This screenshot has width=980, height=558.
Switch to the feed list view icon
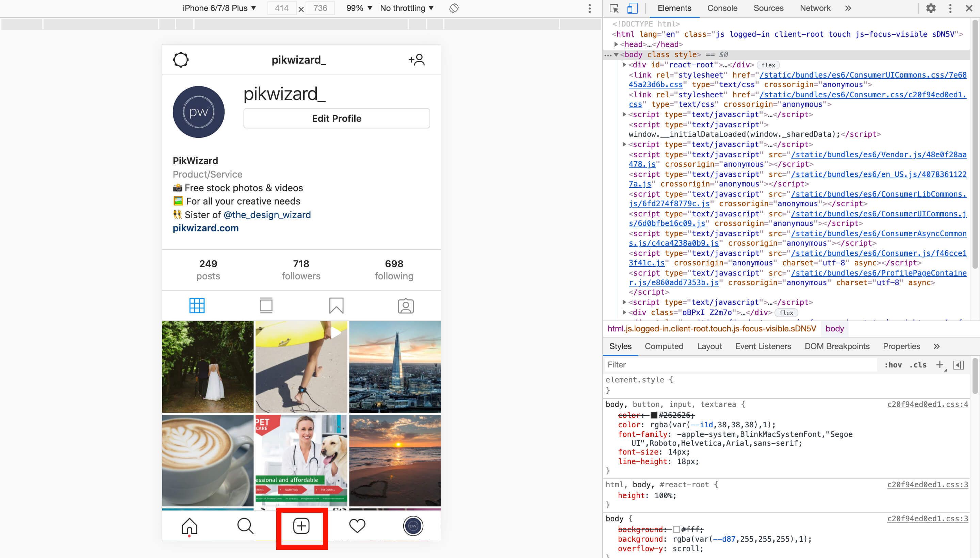(266, 306)
